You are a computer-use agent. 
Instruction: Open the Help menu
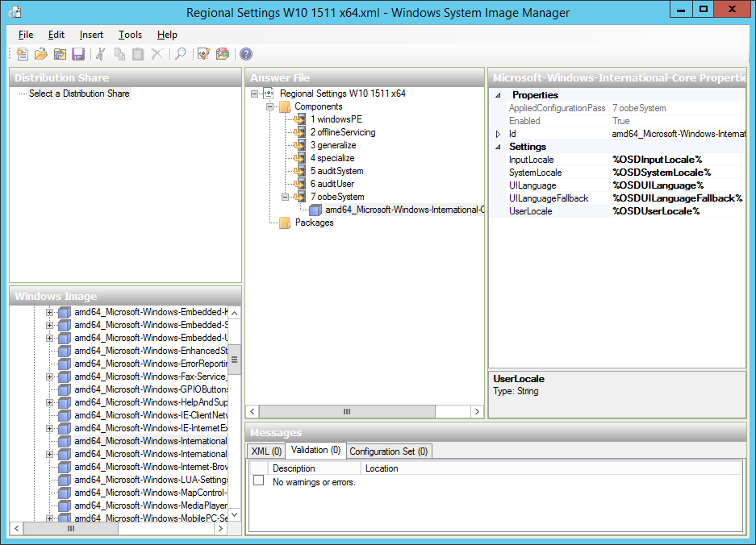(167, 35)
